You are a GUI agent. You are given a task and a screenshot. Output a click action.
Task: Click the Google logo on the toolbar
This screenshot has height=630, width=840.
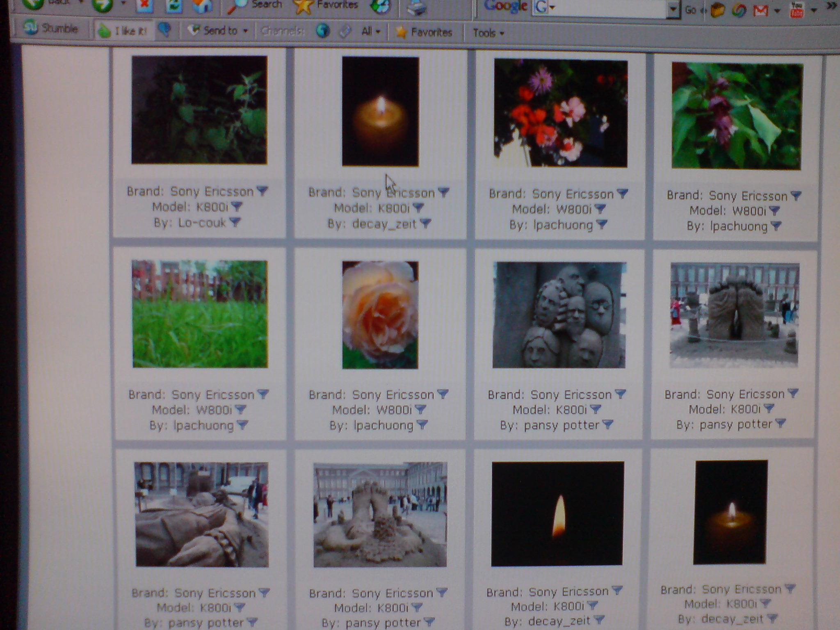(x=505, y=6)
